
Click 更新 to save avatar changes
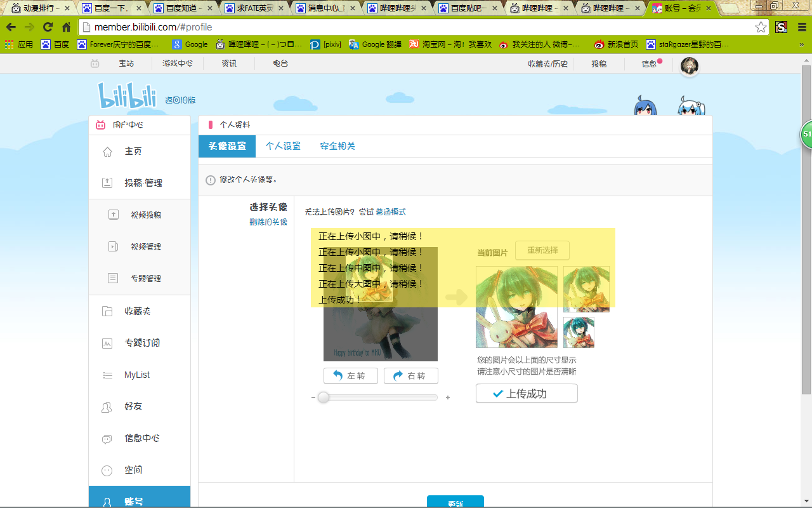point(455,502)
